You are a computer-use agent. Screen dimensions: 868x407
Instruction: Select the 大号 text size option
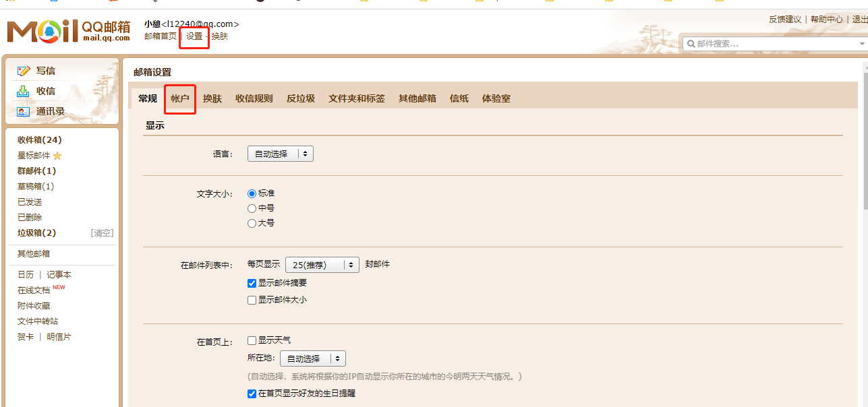(252, 223)
